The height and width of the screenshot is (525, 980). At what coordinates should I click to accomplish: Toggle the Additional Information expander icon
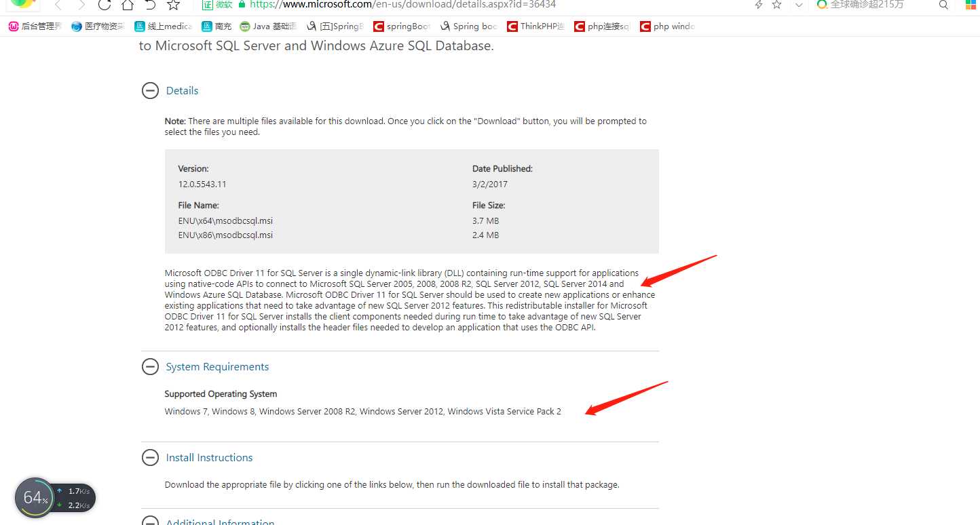pos(150,521)
